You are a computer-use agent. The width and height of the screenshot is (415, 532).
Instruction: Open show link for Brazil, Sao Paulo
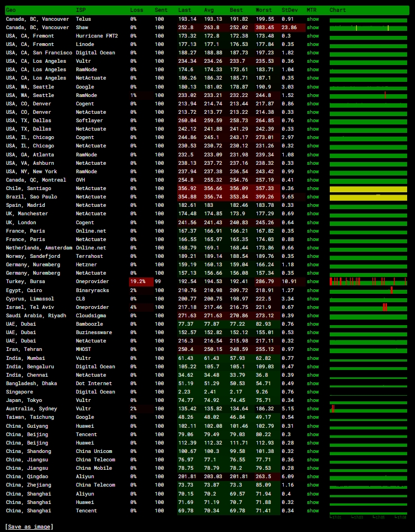click(312, 197)
